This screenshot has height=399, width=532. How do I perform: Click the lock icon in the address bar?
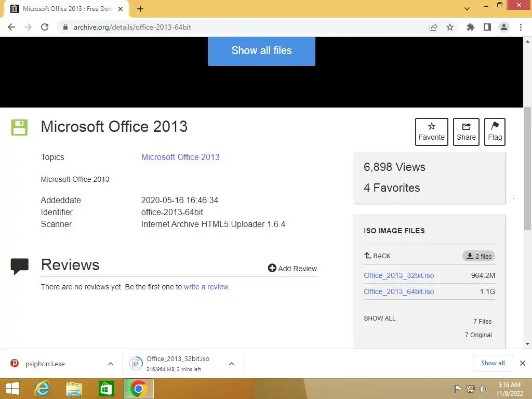[x=65, y=27]
